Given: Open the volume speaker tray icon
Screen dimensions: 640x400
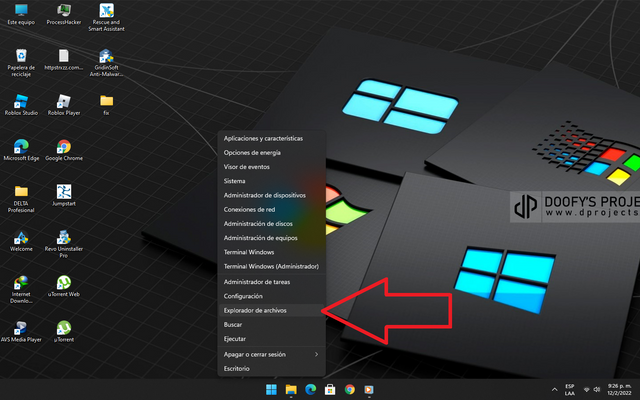Looking at the screenshot, I should coord(597,390).
